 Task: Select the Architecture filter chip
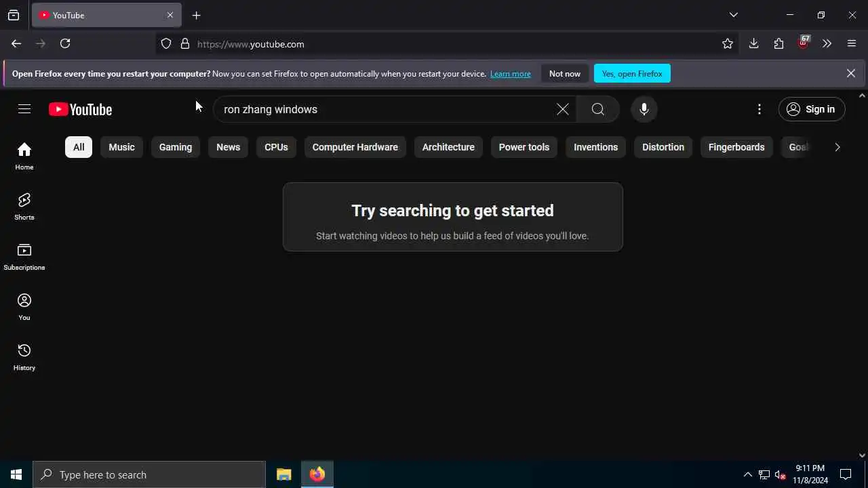(x=448, y=147)
